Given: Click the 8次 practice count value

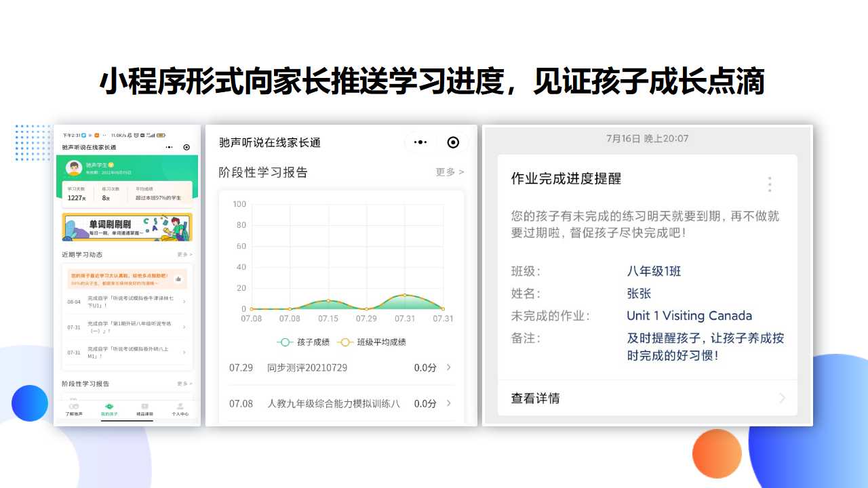Looking at the screenshot, I should tap(106, 198).
